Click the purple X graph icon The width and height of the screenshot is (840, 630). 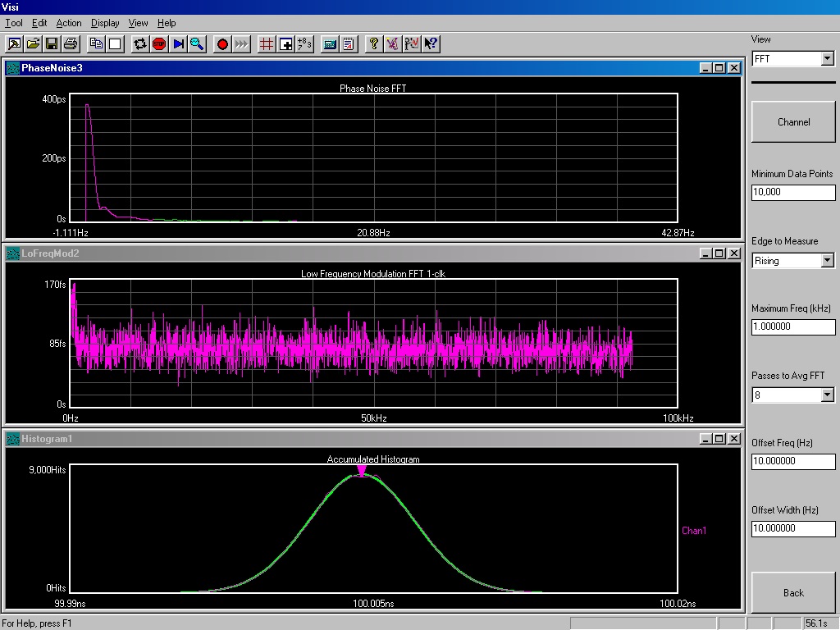[393, 44]
